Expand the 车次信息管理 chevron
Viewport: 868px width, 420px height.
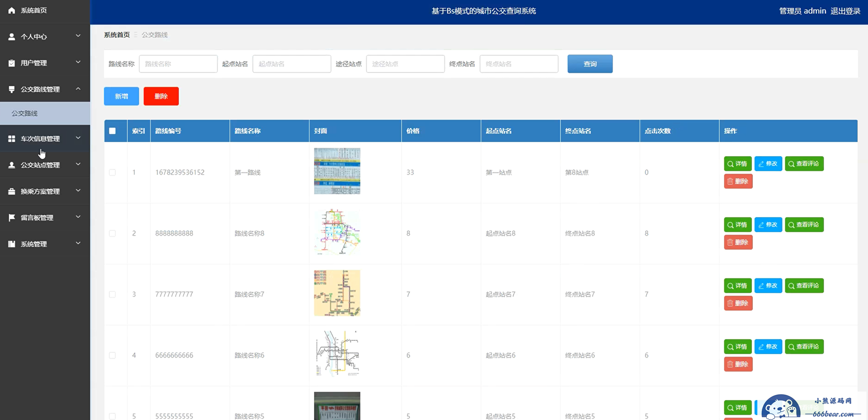78,138
